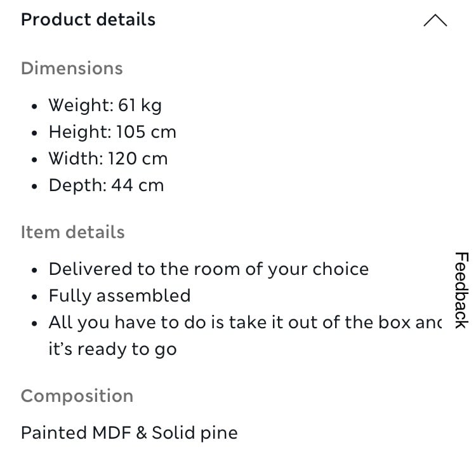Click the Fully assembled bullet text
The image size is (476, 466).
click(x=119, y=296)
